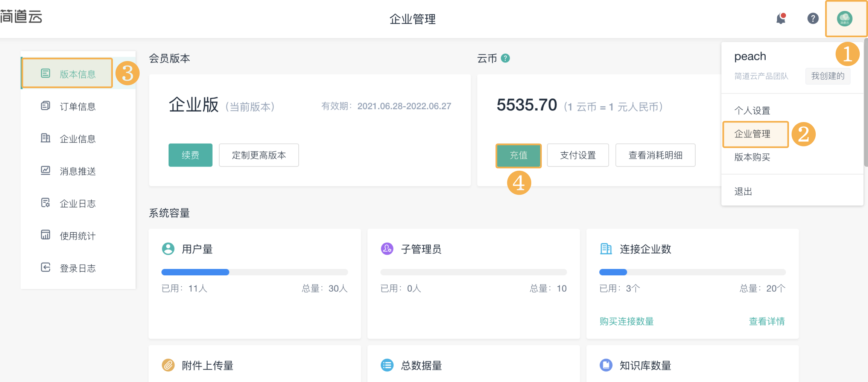
Task: Click the 会员版本 section heading
Action: click(169, 58)
